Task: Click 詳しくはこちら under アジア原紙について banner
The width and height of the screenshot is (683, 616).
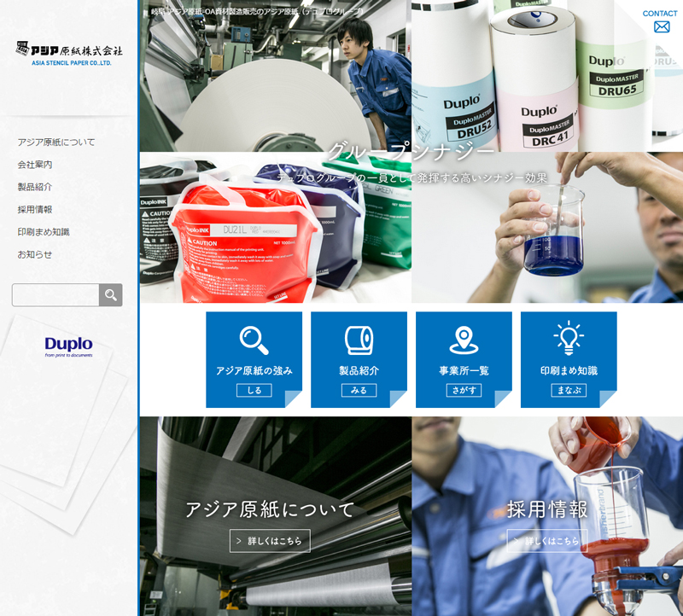Action: [x=270, y=541]
